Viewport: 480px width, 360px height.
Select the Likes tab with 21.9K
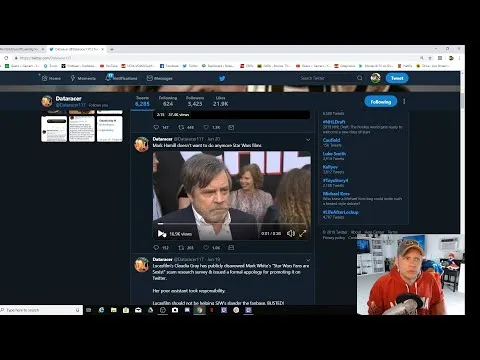coord(220,101)
